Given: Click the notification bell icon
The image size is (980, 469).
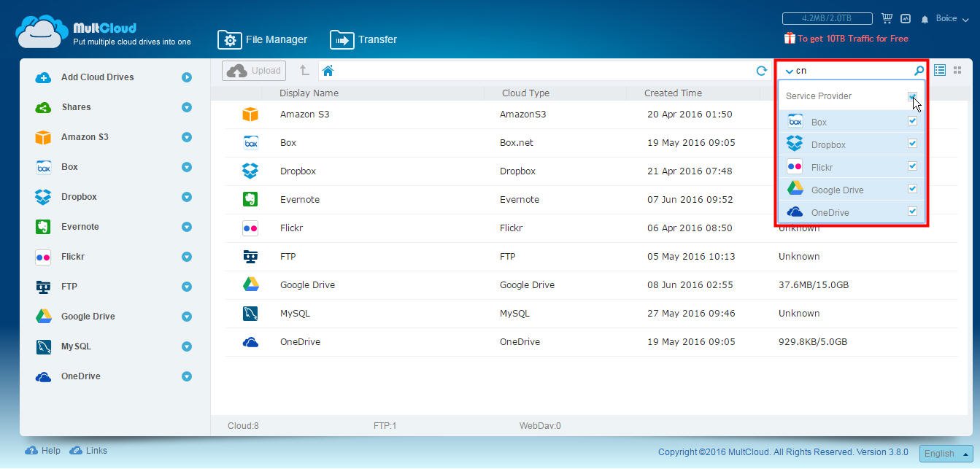Looking at the screenshot, I should pyautogui.click(x=925, y=19).
